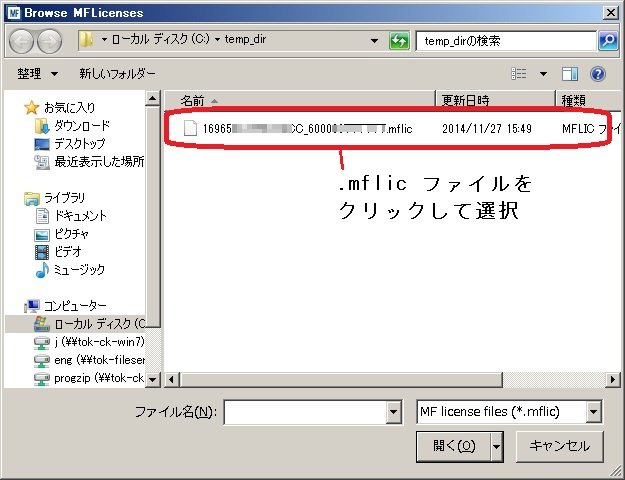
Task: Open the 整理 organize menu
Action: [x=37, y=74]
